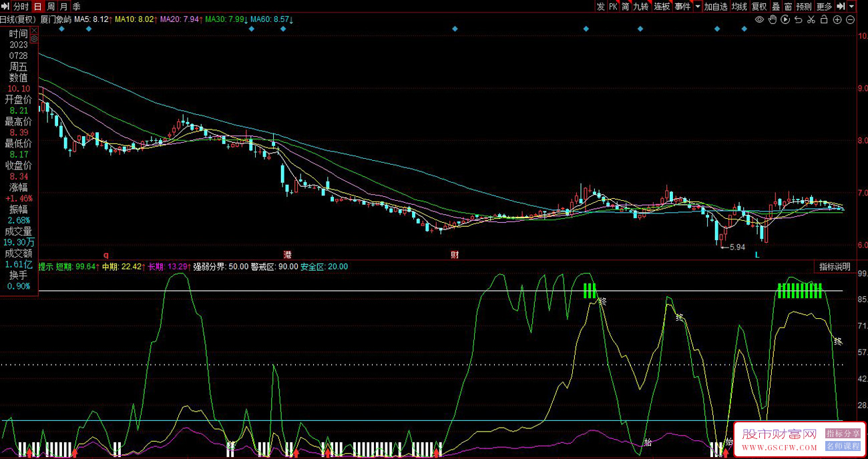Click the 警戒区: 90.00 label

(x=274, y=267)
